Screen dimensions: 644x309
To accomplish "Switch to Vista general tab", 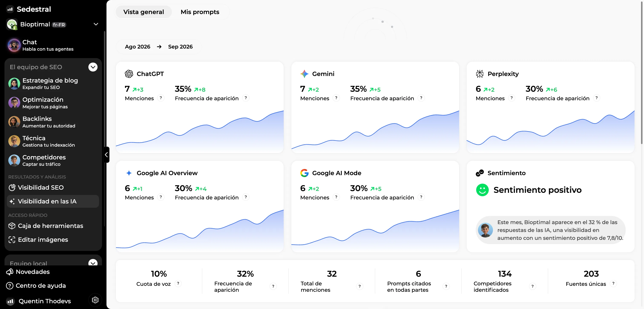I will tap(144, 12).
